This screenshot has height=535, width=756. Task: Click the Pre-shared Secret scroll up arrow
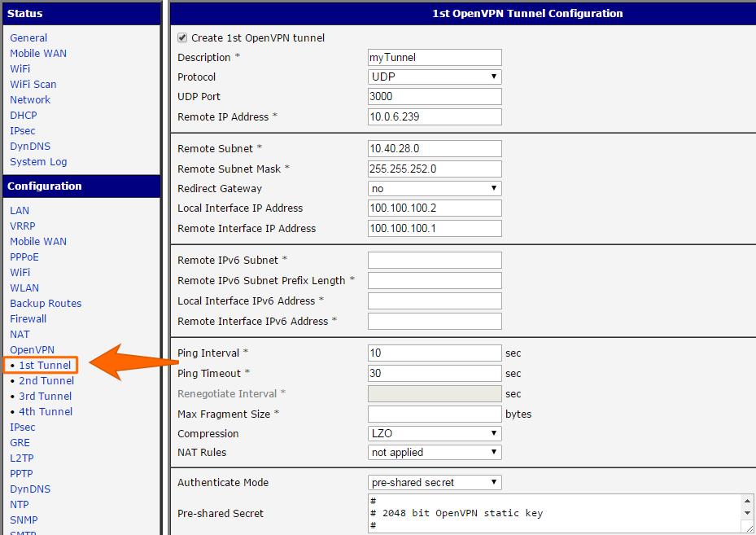click(x=747, y=502)
